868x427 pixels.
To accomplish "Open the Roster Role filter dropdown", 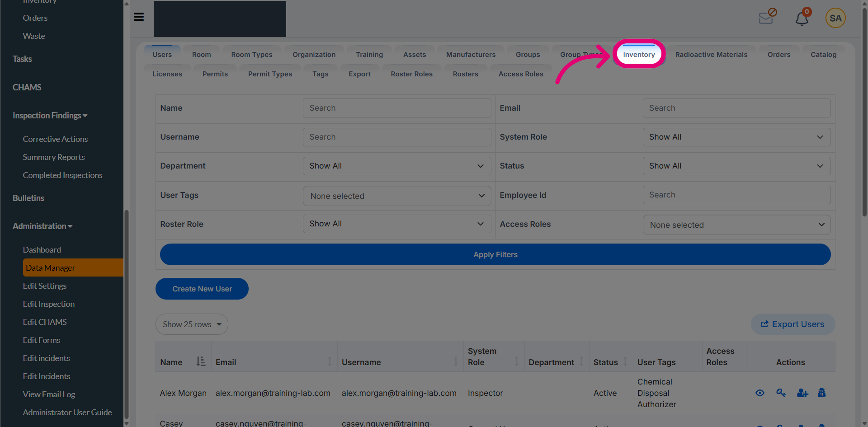I will tap(397, 224).
